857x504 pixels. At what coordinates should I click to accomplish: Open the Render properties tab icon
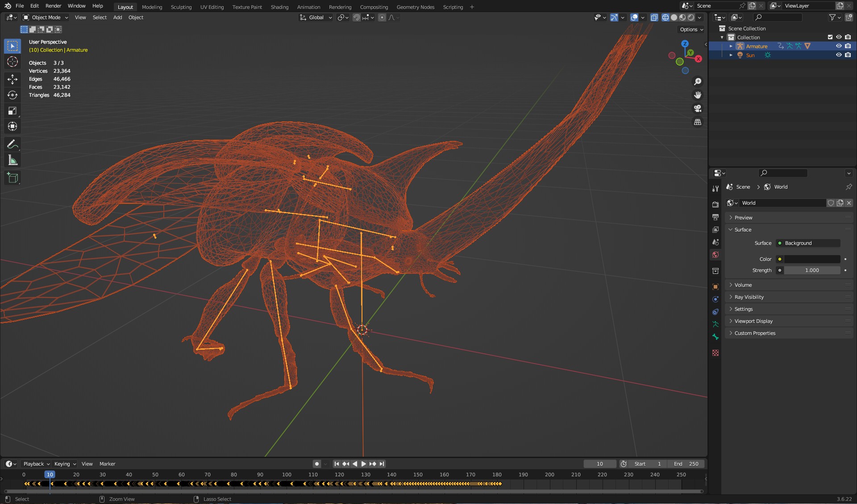point(716,204)
